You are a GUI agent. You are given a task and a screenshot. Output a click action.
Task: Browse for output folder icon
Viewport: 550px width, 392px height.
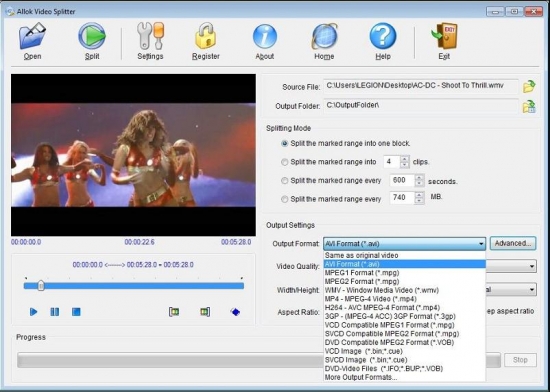pyautogui.click(x=529, y=106)
